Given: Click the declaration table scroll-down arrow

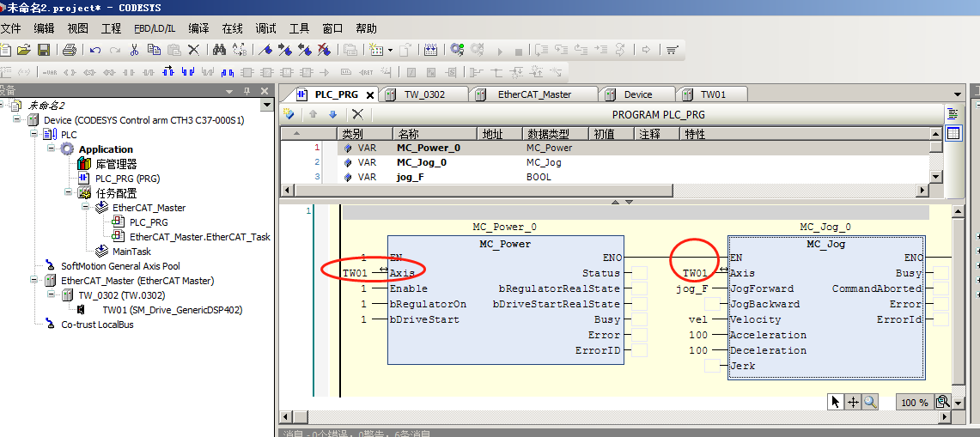Looking at the screenshot, I should pos(935,177).
